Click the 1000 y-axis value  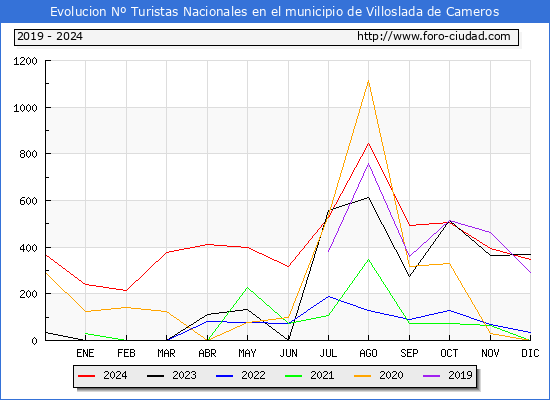25,108
